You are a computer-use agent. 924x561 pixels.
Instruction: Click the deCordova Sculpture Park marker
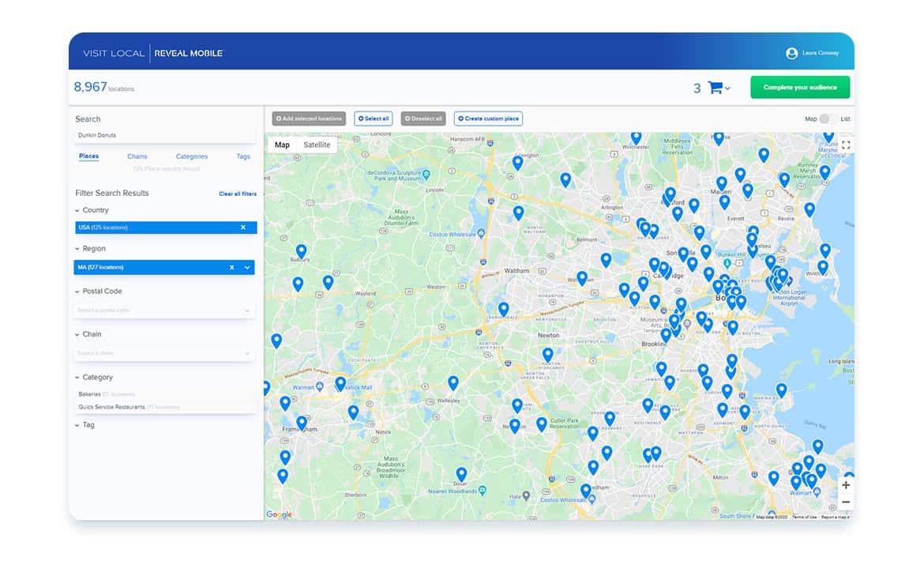coord(426,175)
